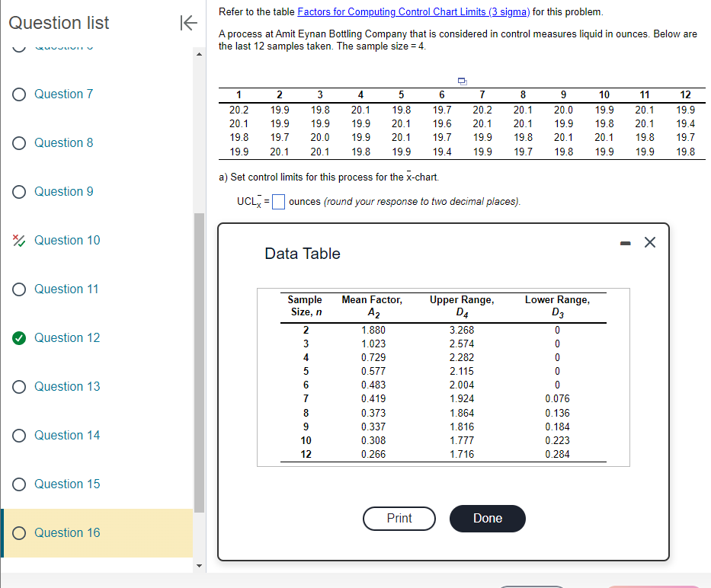Click the Print button
Screen dimensions: 711x588
[399, 518]
